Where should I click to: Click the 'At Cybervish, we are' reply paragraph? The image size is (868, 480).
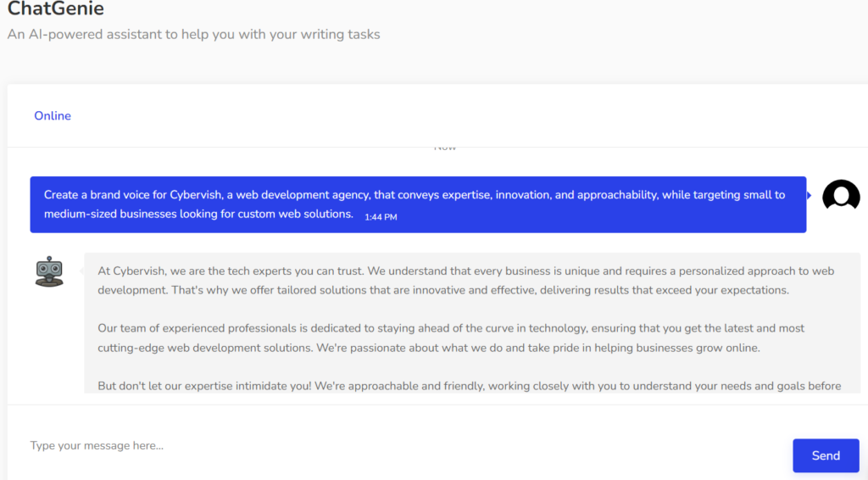tap(466, 281)
